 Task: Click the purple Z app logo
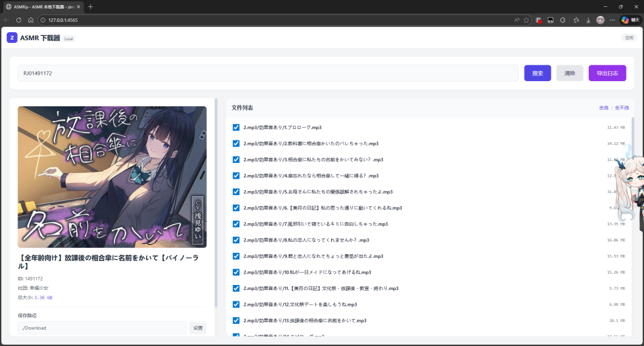tap(12, 38)
